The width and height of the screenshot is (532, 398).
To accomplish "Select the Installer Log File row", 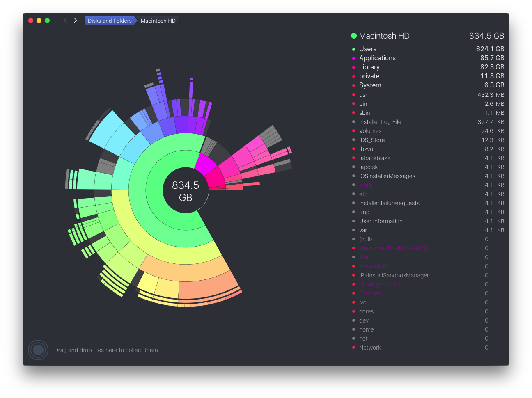I will click(x=428, y=122).
